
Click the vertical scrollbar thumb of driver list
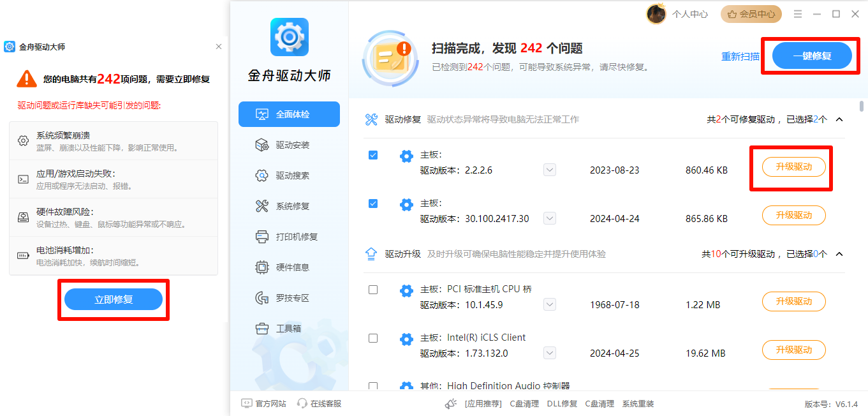[862, 106]
